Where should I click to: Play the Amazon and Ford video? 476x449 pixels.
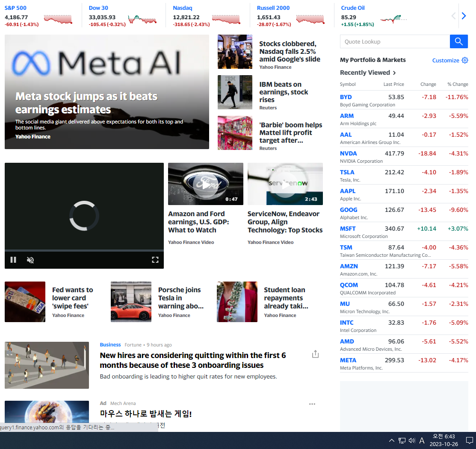pos(206,185)
